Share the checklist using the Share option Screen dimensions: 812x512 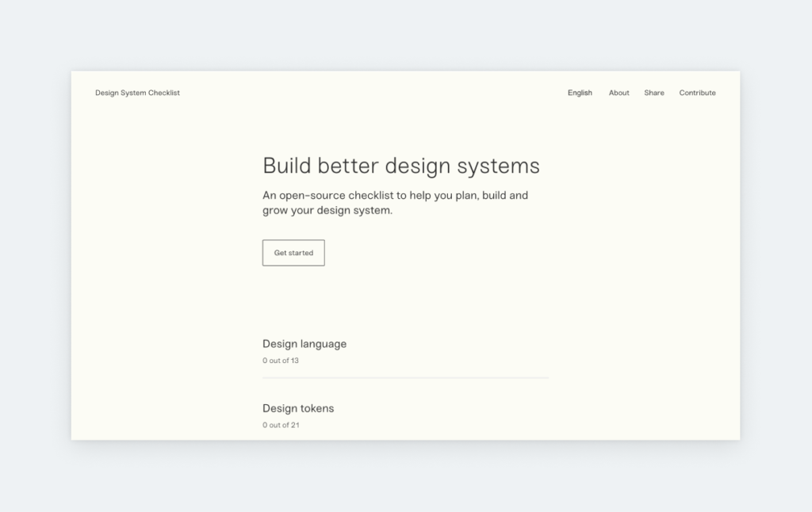point(653,93)
